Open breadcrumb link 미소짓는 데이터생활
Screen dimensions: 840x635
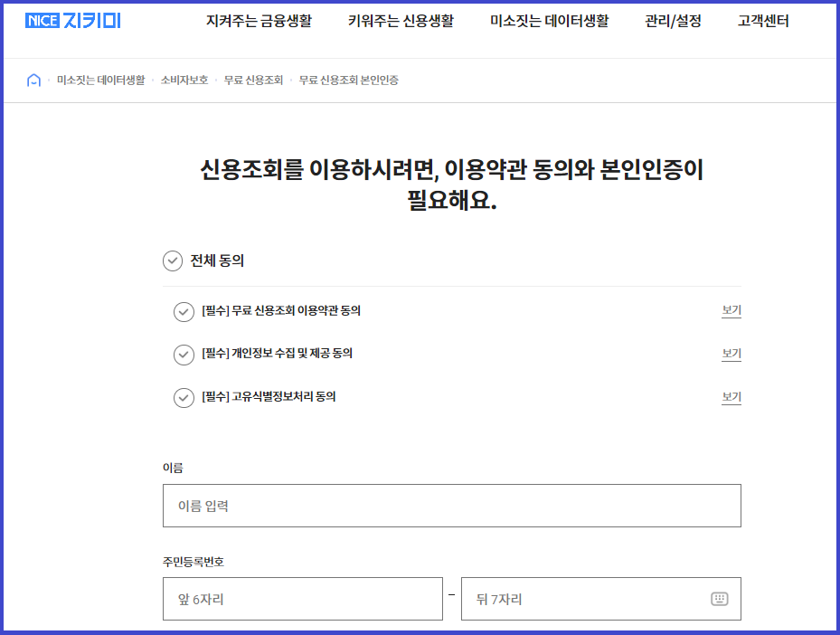pyautogui.click(x=100, y=81)
